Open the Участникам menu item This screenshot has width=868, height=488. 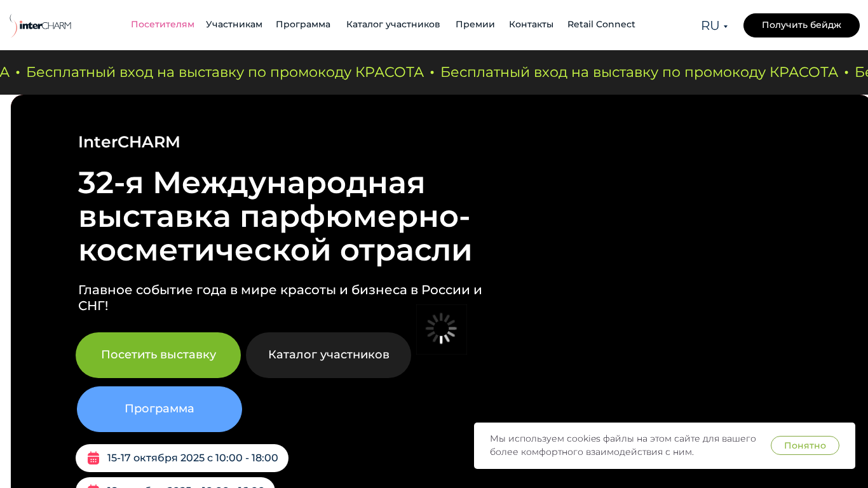[234, 24]
